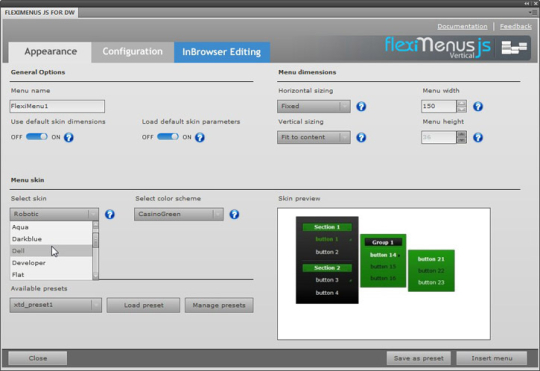This screenshot has height=371, width=540.
Task: Click skin list scrollbar down arrow
Action: [x=95, y=276]
